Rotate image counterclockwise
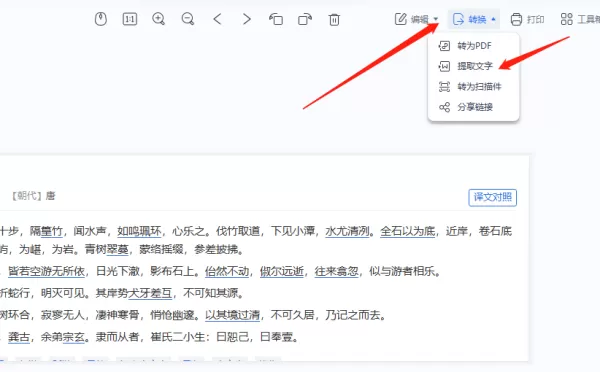600x372 pixels. click(x=276, y=19)
